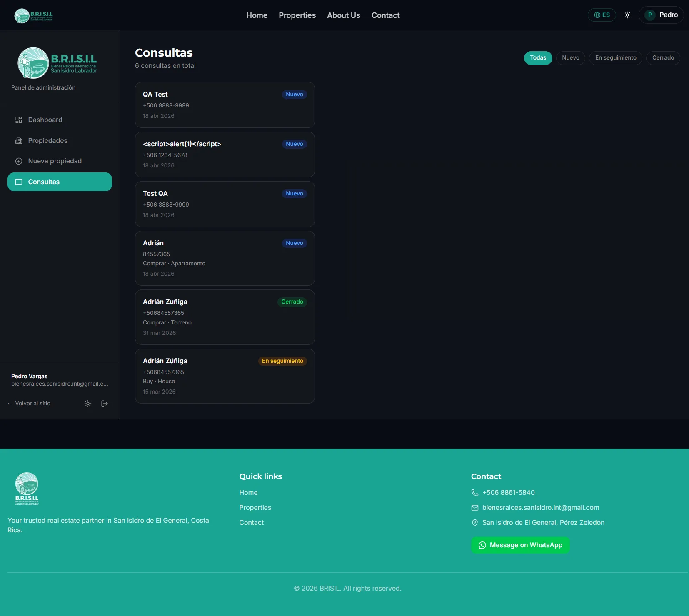Image resolution: width=689 pixels, height=616 pixels.
Task: Go to Propiedades in the sidebar
Action: coord(60,141)
